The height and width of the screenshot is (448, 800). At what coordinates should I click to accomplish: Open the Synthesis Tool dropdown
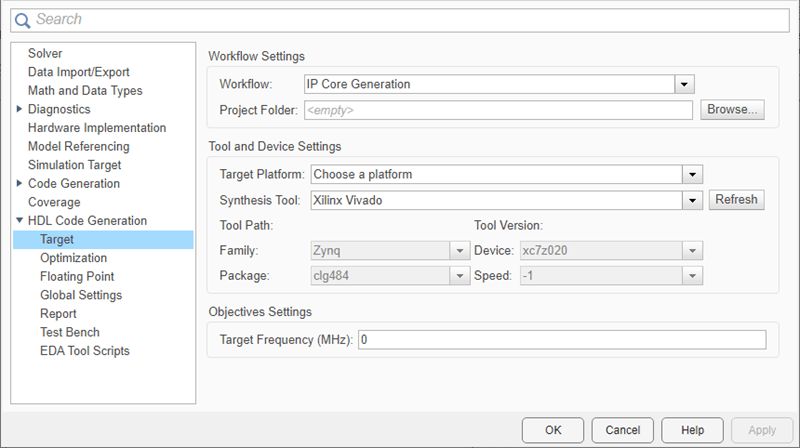click(x=690, y=200)
